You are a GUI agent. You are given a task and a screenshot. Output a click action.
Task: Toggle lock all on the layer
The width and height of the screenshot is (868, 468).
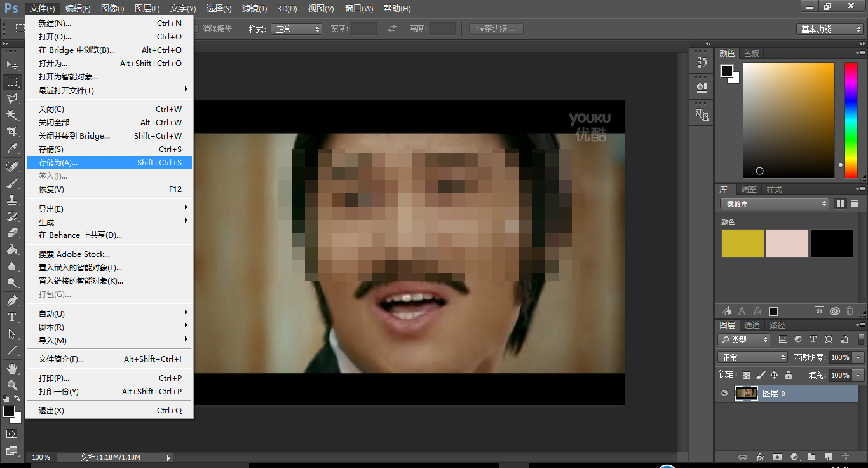[x=789, y=375]
